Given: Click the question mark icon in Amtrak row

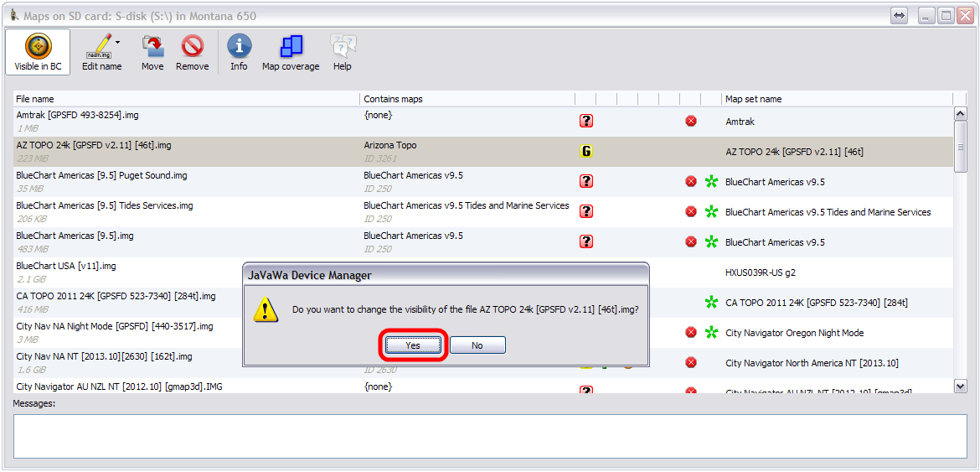Looking at the screenshot, I should (x=586, y=121).
